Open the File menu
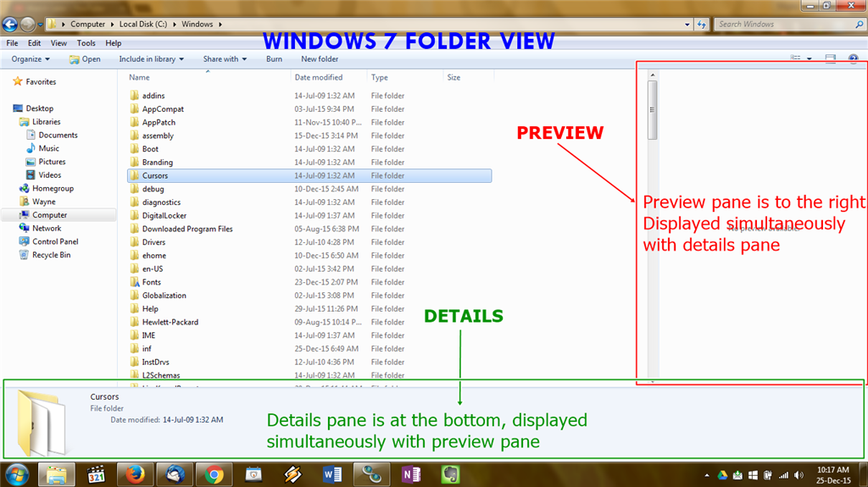 pos(12,43)
